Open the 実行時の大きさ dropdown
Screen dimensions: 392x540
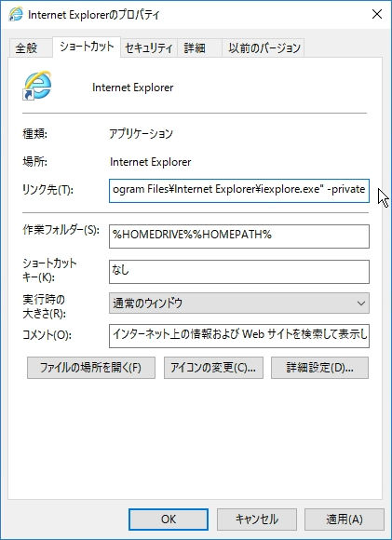pos(239,304)
